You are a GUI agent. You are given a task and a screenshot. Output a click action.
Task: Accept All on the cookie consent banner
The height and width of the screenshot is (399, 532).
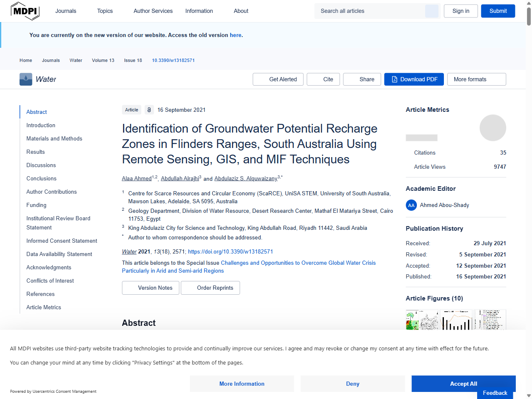(x=463, y=384)
